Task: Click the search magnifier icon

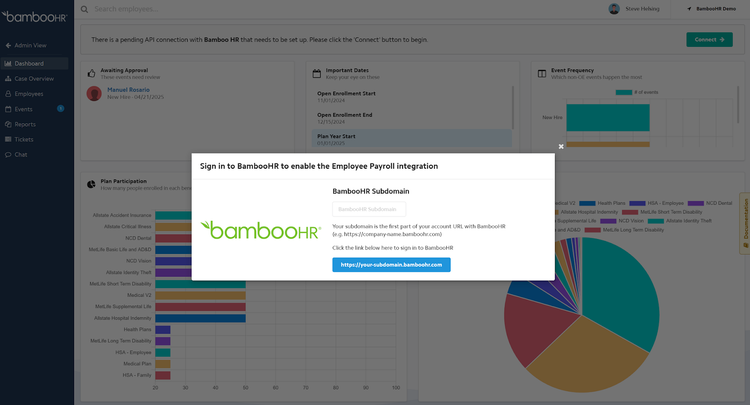Action: pos(84,9)
